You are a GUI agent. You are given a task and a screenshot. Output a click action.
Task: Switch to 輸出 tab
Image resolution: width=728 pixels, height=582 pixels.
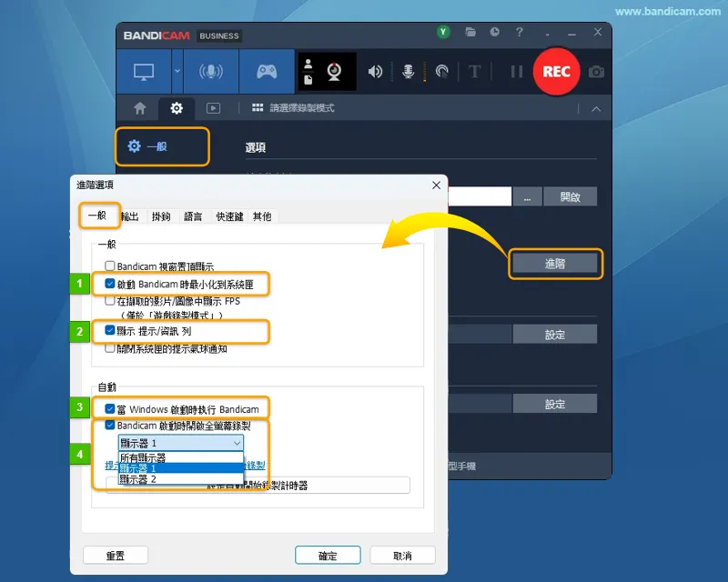pos(129,216)
